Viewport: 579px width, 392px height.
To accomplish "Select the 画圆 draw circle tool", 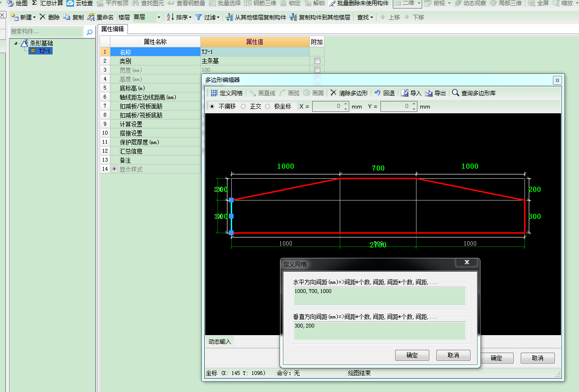I will (314, 93).
